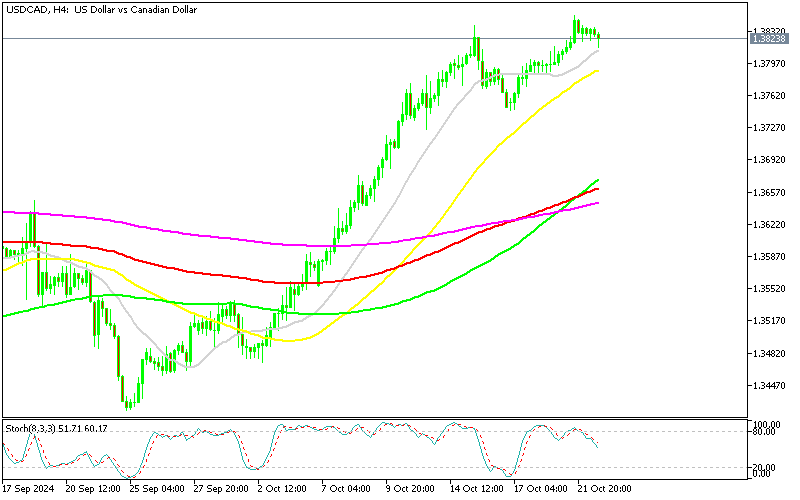Image resolution: width=800 pixels, height=500 pixels.
Task: Click the 1.37620 price axis label
Action: click(x=769, y=96)
